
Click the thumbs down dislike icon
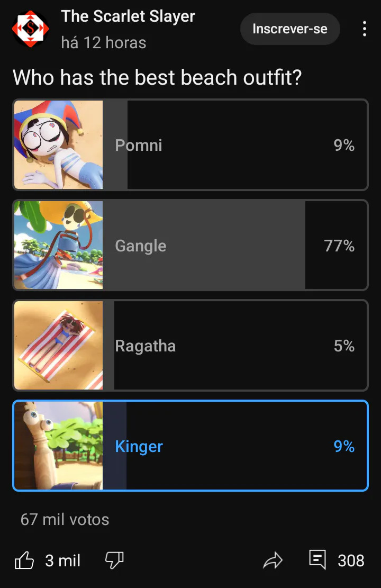point(114,560)
